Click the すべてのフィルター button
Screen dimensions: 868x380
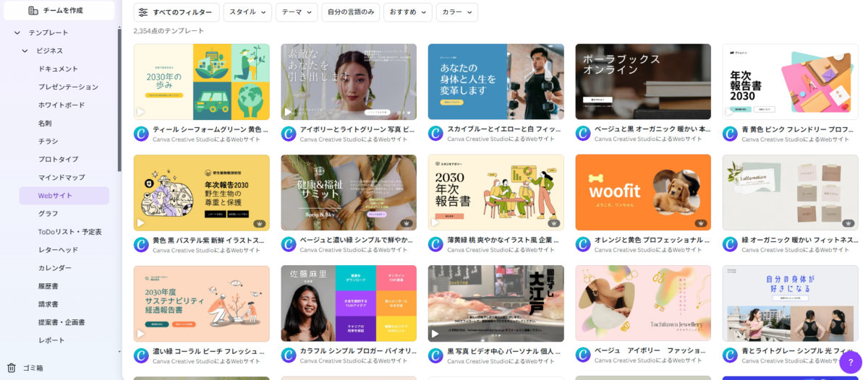(x=176, y=12)
